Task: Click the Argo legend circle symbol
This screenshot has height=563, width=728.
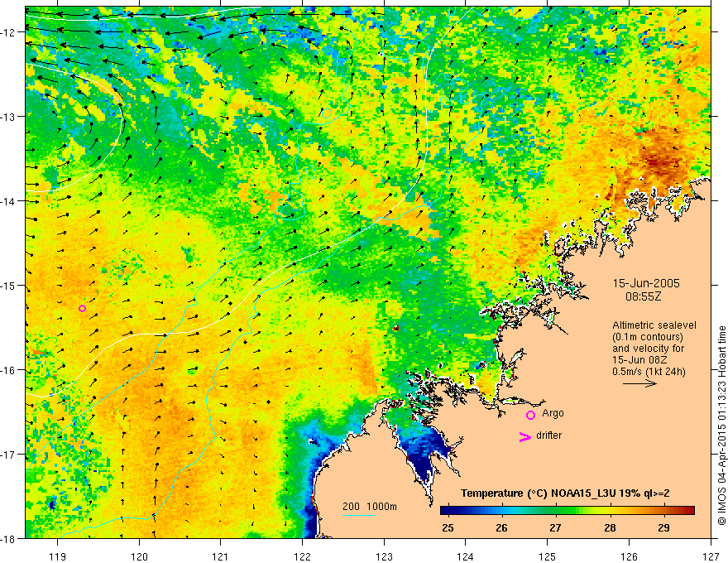Action: [x=530, y=415]
